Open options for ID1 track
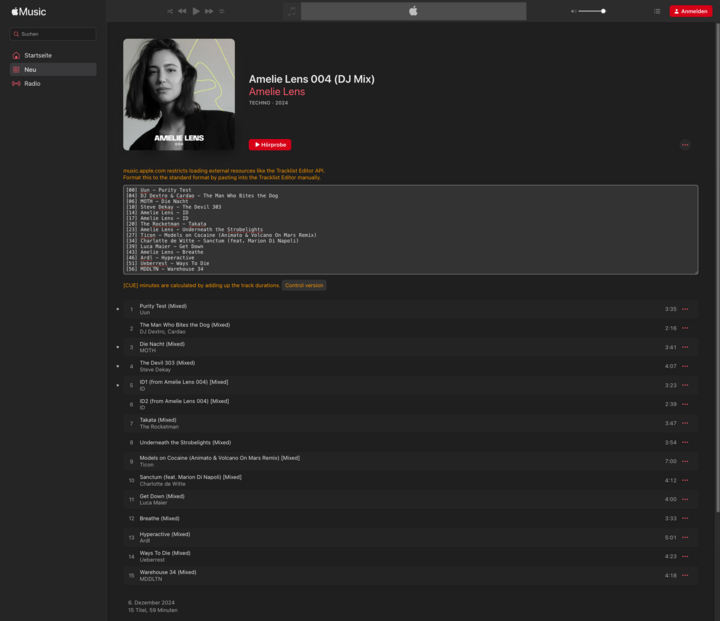720x621 pixels. [685, 385]
